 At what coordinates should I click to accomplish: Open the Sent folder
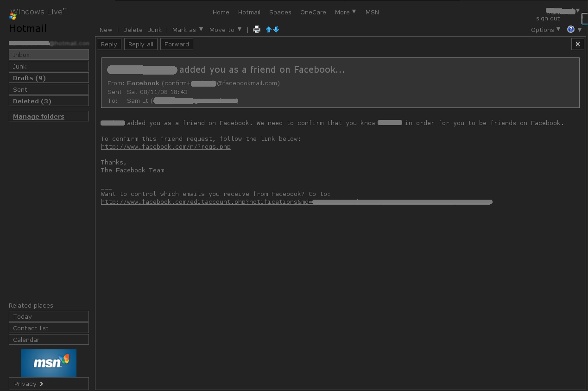point(49,89)
